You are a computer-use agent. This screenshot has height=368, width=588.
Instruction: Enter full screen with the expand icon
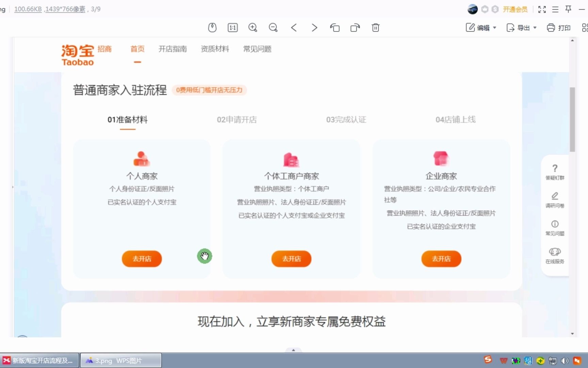click(542, 9)
